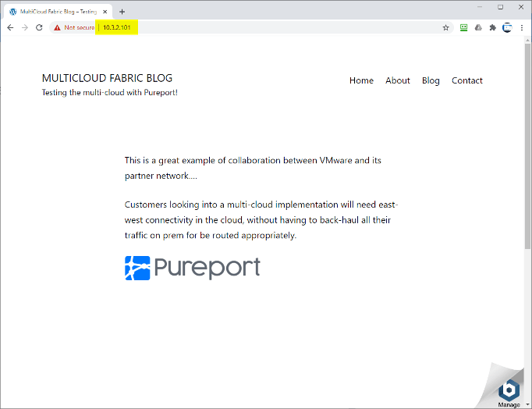Image resolution: width=532 pixels, height=409 pixels.
Task: Open the About page in navigation
Action: 397,80
